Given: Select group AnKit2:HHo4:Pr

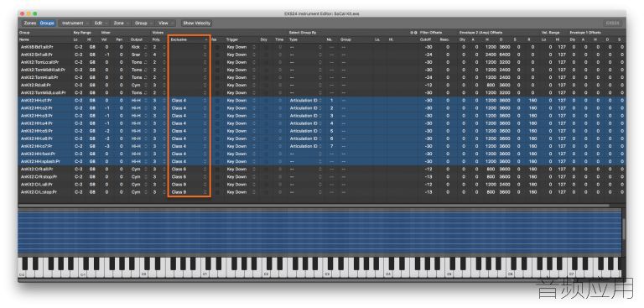Looking at the screenshot, I should pyautogui.click(x=38, y=123).
